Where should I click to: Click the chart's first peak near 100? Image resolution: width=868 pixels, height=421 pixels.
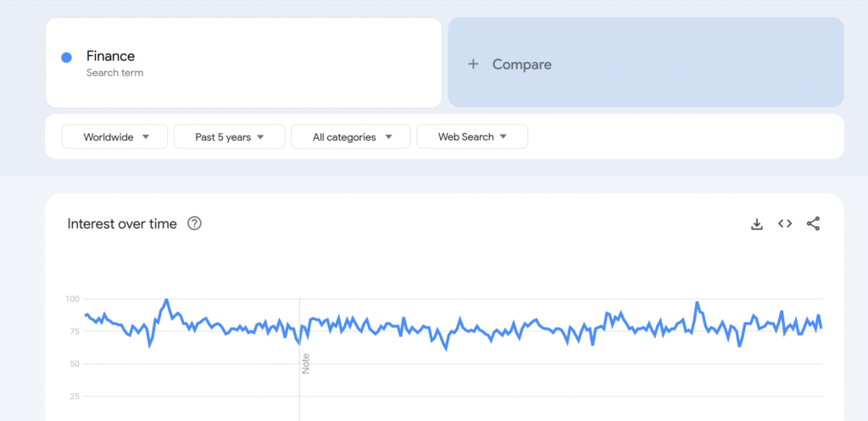click(166, 301)
